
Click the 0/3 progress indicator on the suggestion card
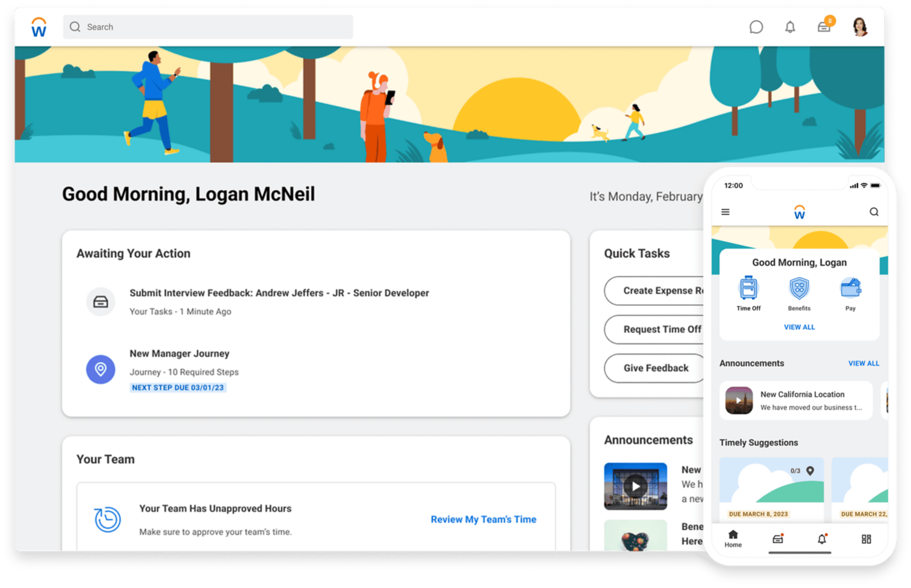point(794,470)
